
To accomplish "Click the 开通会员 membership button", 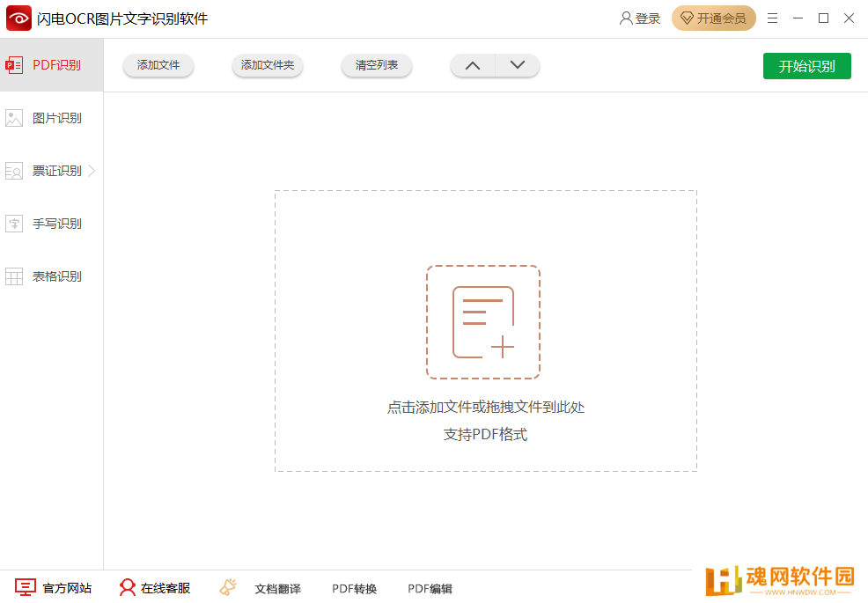I will (714, 18).
